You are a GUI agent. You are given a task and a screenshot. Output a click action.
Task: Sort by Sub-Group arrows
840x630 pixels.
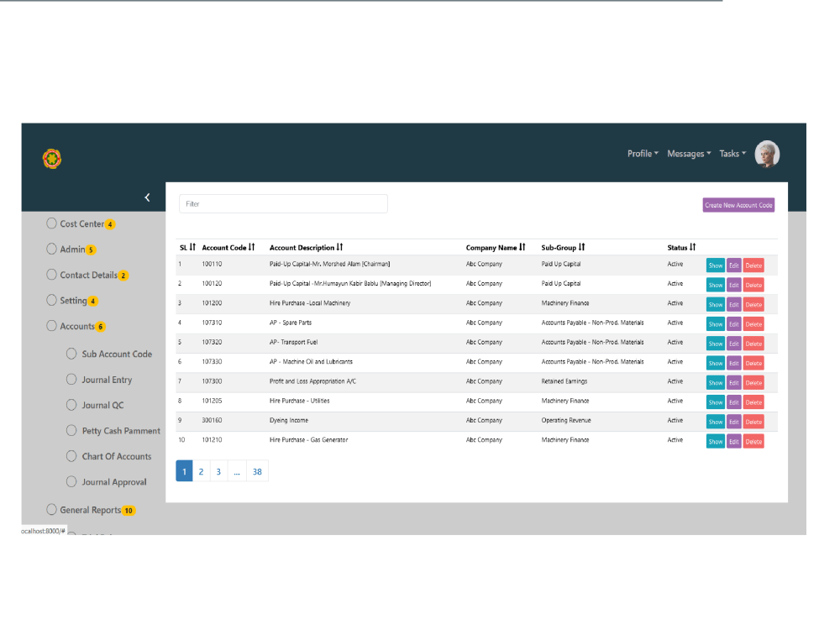(582, 247)
